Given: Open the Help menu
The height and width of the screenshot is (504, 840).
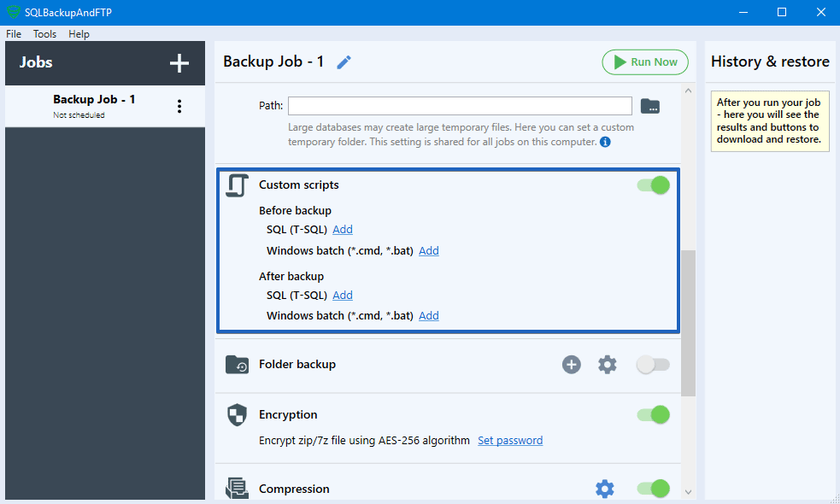Looking at the screenshot, I should coord(79,34).
